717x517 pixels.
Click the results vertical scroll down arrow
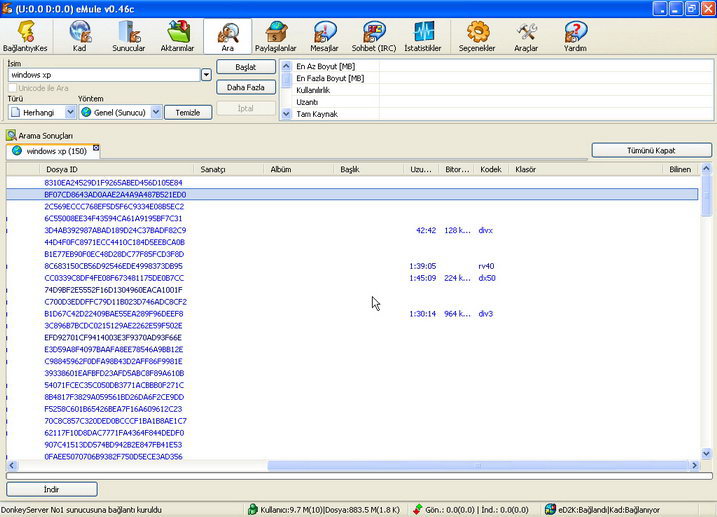coord(706,454)
